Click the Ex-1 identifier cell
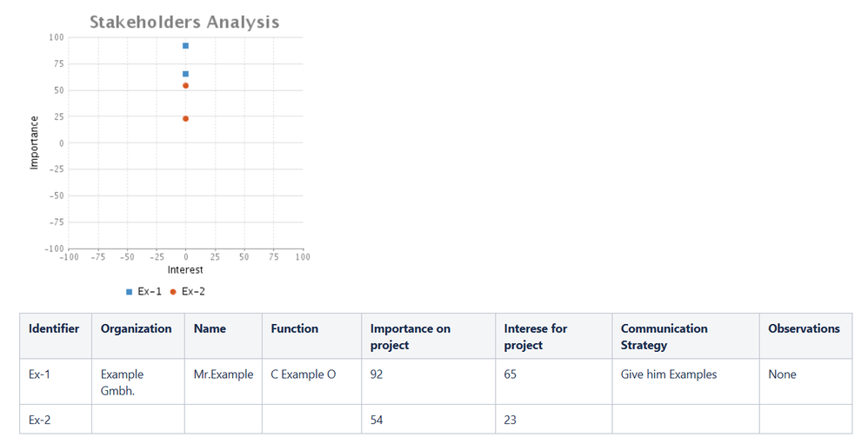The image size is (868, 444). [x=56, y=381]
